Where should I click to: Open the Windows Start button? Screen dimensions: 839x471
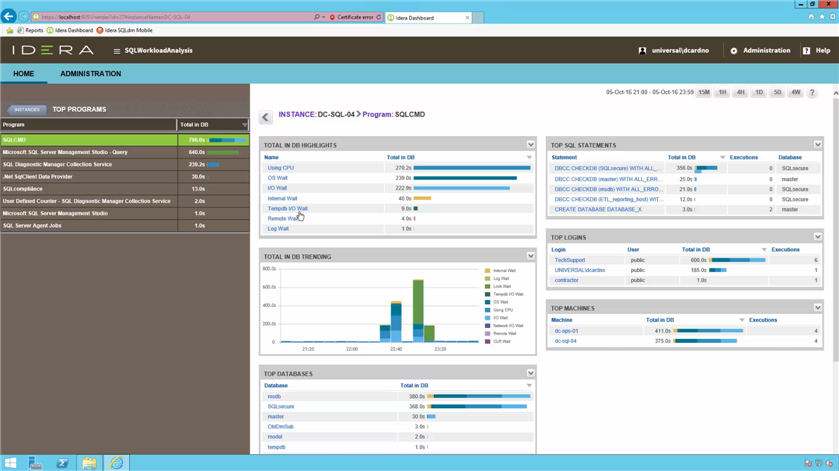pos(10,463)
